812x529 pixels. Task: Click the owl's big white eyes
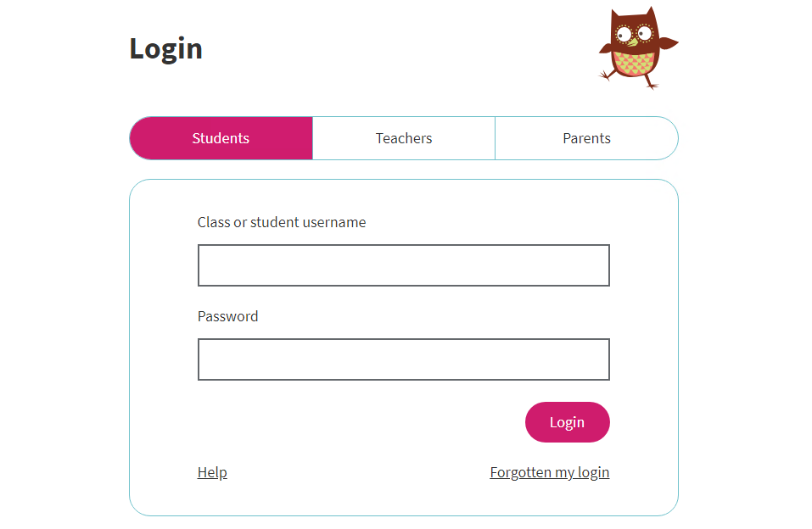634,34
